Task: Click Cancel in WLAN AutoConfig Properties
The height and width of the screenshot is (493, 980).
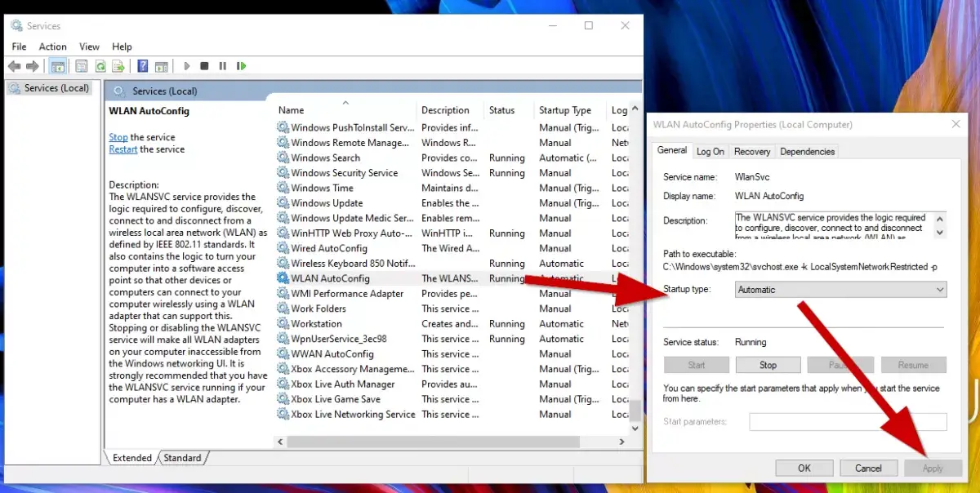Action: [868, 469]
